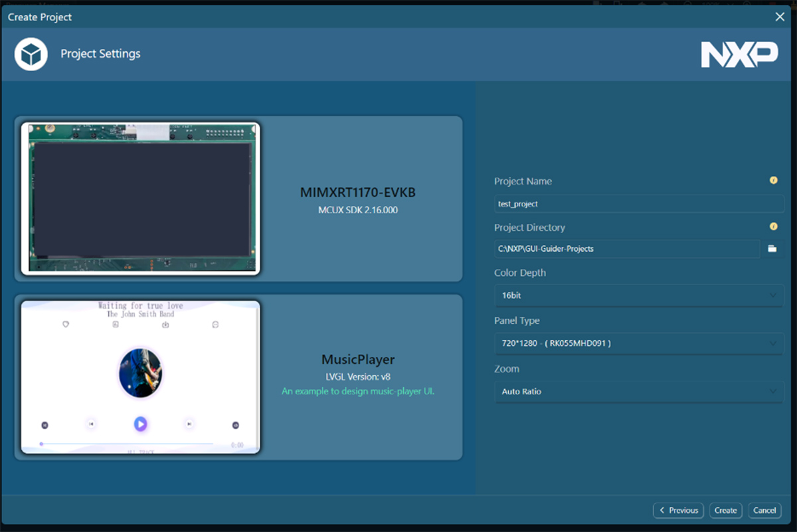
Task: Click the MIMXRT1170-EVKB board name
Action: pos(358,193)
